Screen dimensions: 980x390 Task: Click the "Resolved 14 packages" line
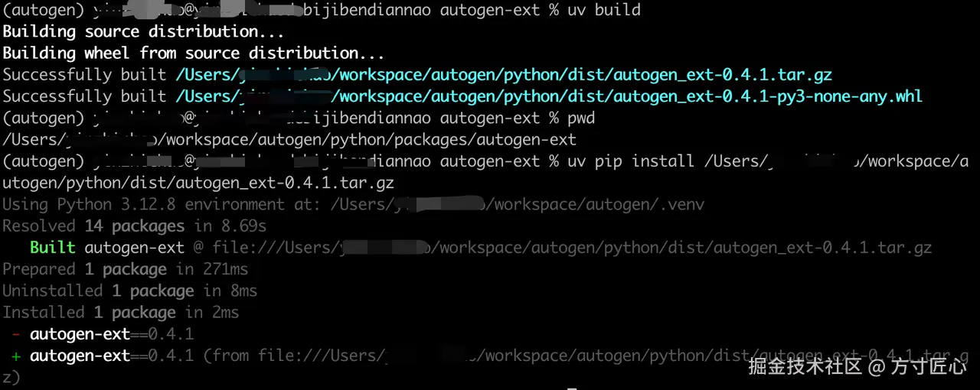click(x=134, y=226)
